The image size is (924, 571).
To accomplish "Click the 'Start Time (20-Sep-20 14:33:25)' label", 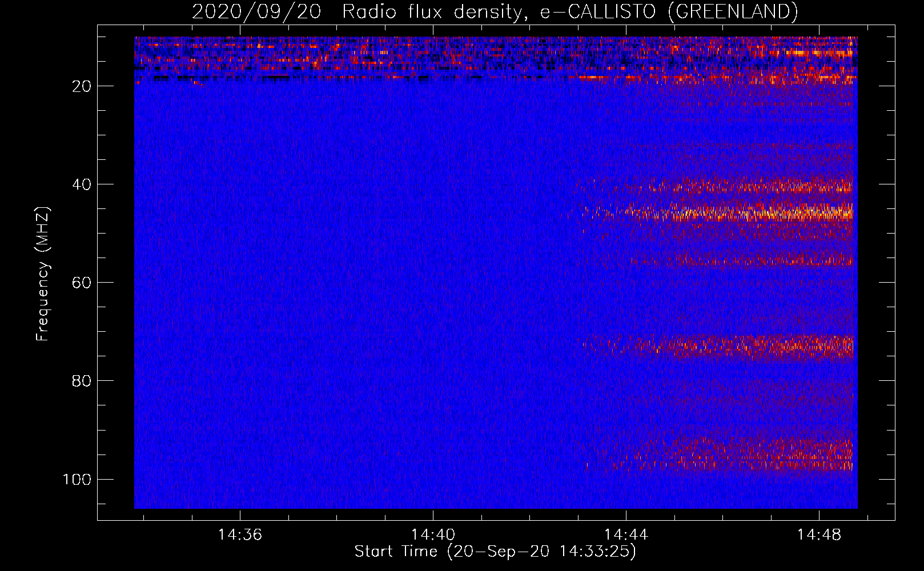I will tap(495, 552).
